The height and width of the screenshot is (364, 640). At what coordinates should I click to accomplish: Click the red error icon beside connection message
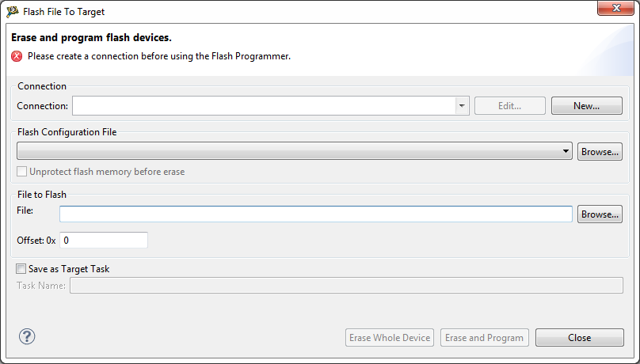click(17, 56)
